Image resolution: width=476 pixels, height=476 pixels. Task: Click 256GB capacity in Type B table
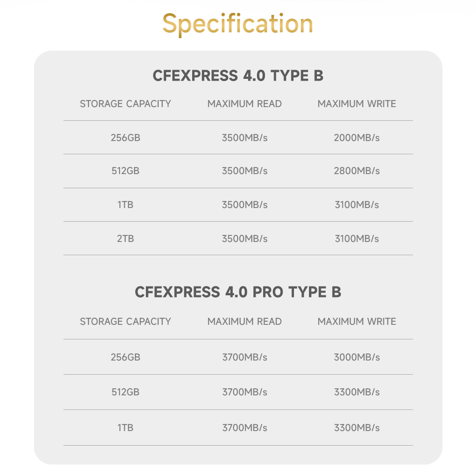[x=125, y=138]
